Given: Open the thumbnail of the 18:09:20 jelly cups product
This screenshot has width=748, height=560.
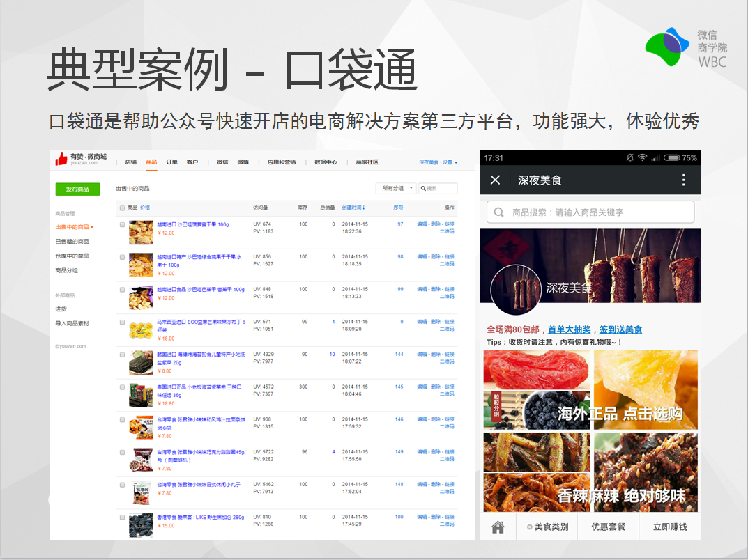Looking at the screenshot, I should pyautogui.click(x=141, y=330).
